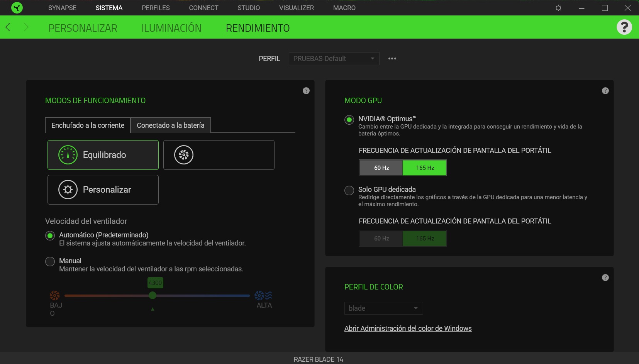Set dedicated GPU refresh rate to 165 Hz

coord(425,239)
